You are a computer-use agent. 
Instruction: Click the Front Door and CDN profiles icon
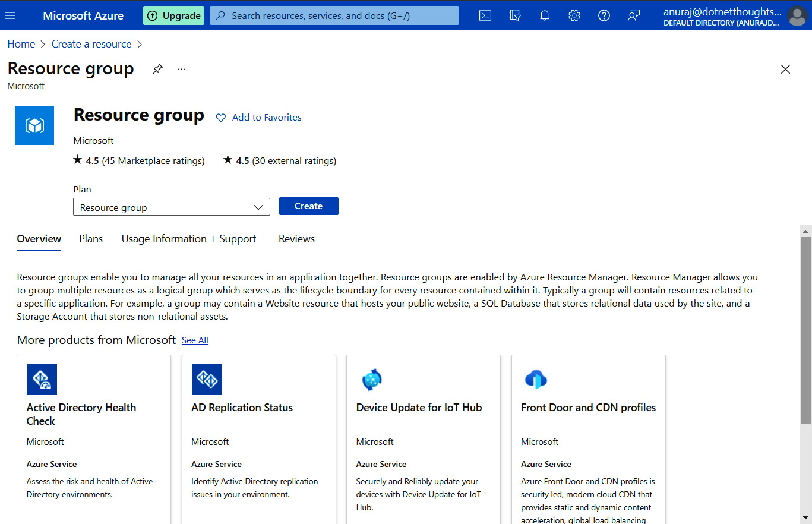536,379
